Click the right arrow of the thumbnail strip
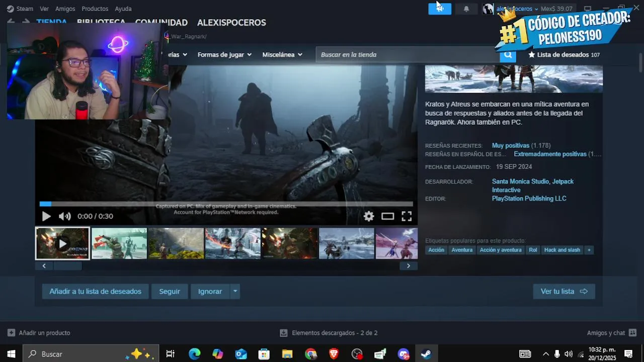 click(409, 266)
